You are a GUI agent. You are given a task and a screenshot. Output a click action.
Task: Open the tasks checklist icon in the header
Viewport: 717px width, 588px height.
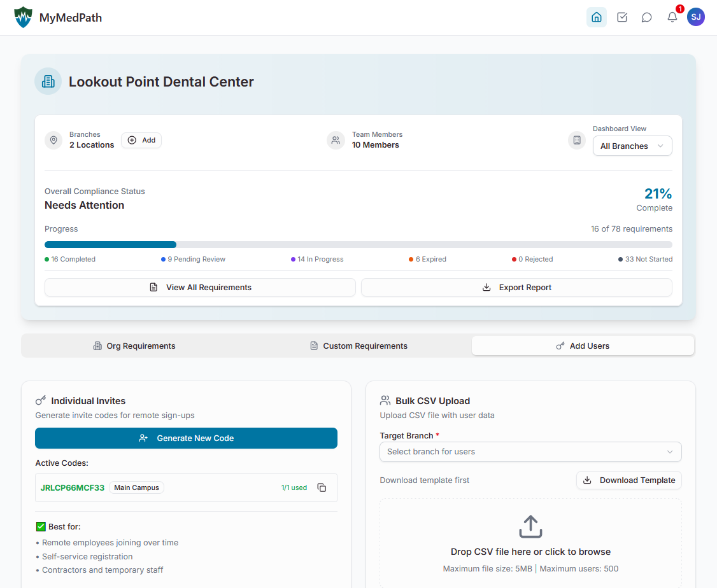tap(622, 17)
